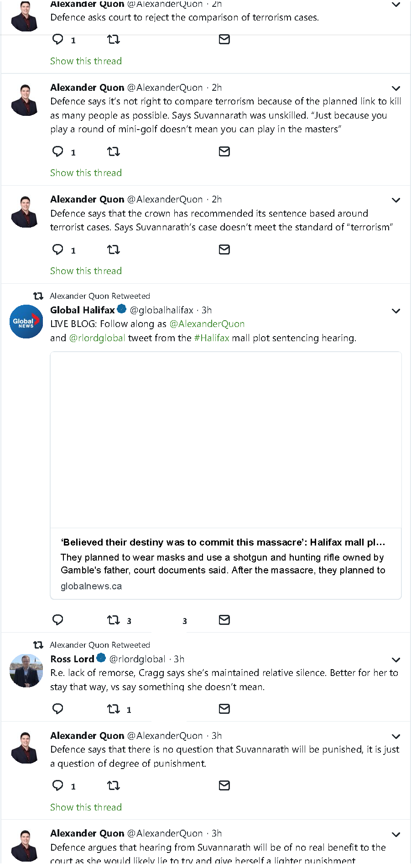The image size is (411, 868).
Task: Click Ross Lord's profile picture
Action: tap(26, 670)
